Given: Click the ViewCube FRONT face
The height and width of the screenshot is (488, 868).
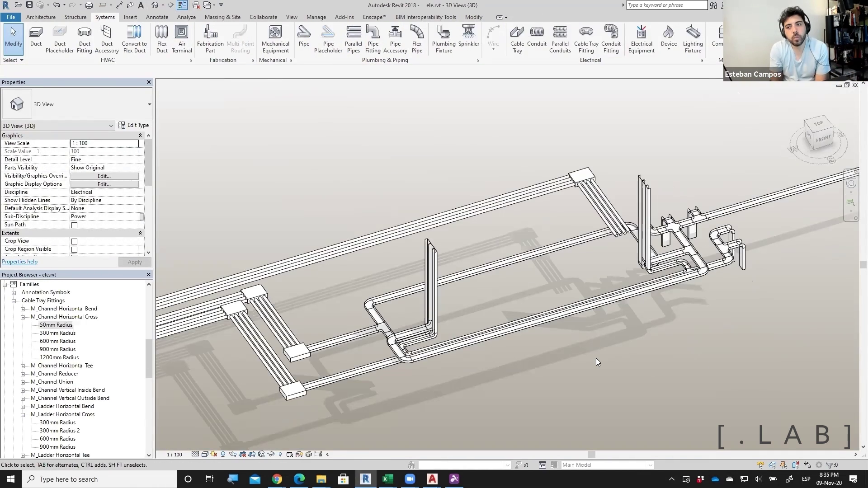Looking at the screenshot, I should tap(823, 138).
